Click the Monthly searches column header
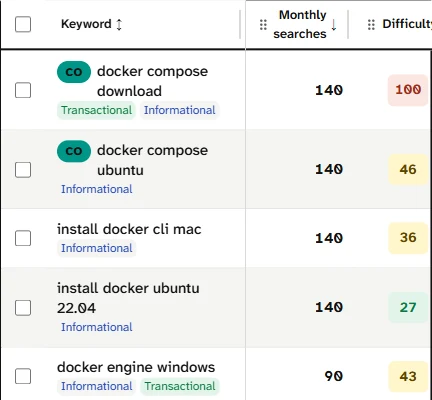The height and width of the screenshot is (400, 432). click(300, 24)
